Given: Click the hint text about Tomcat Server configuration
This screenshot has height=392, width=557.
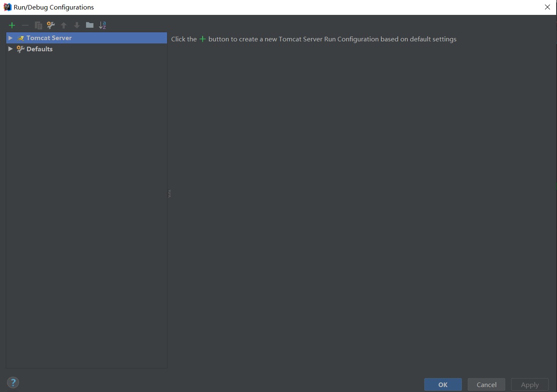Looking at the screenshot, I should (314, 39).
